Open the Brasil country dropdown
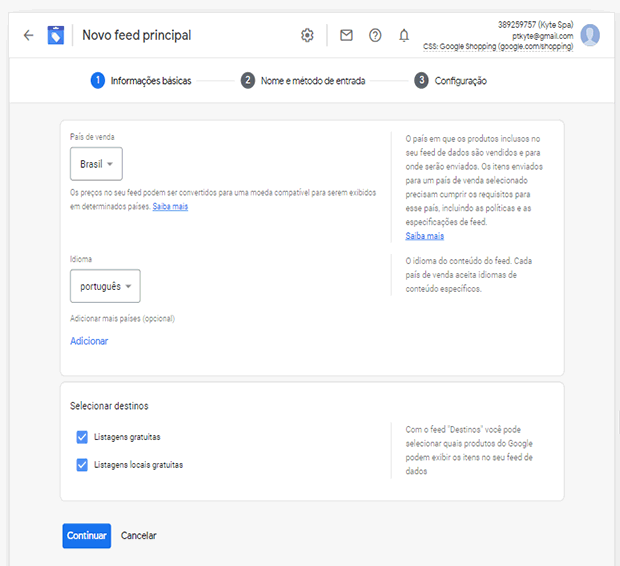Viewport: 620px width, 566px height. click(96, 164)
